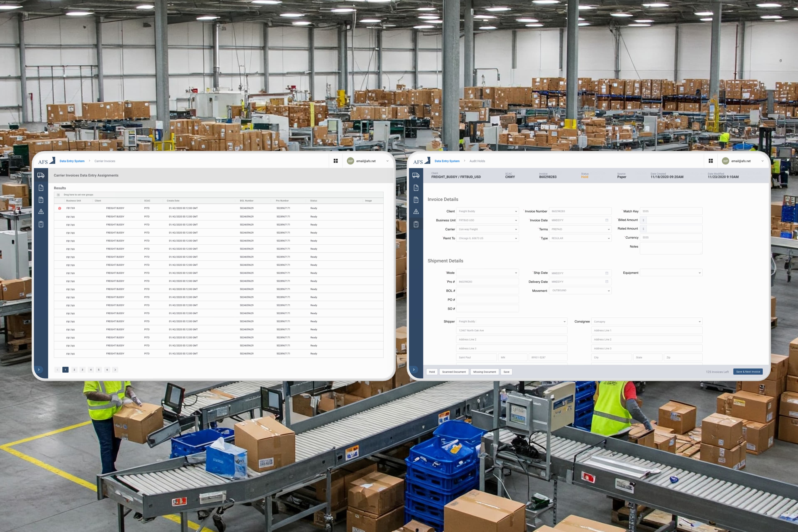Open Terms dropdown showing PREPAID
Screen dimensions: 798x532
580,229
